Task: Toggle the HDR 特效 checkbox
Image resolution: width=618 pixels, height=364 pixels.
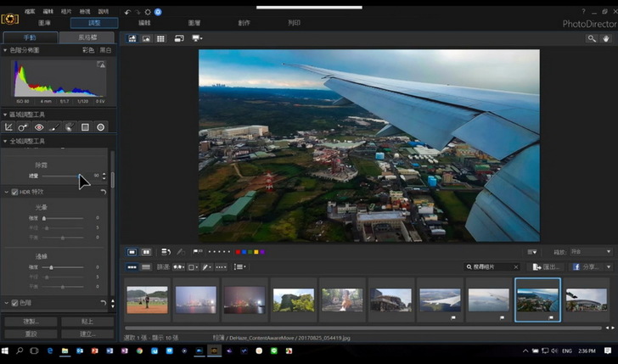Action: tap(15, 192)
